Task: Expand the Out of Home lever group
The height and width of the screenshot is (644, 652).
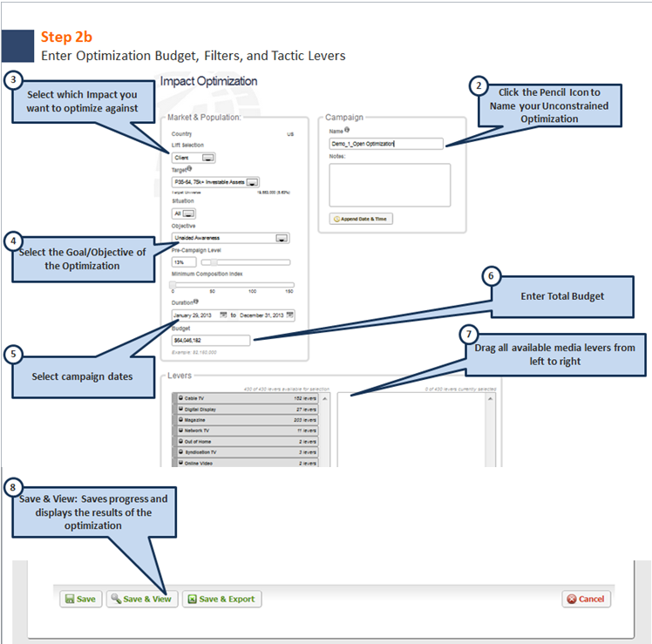Action: click(x=180, y=442)
